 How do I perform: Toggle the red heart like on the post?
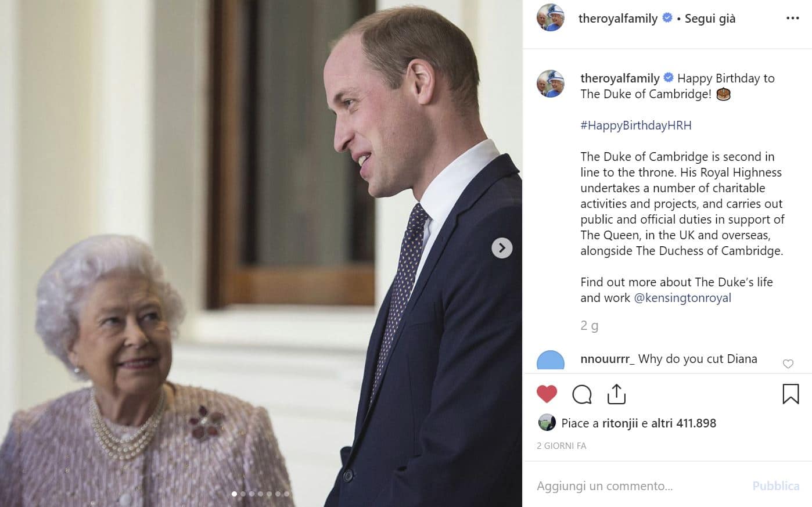tap(547, 394)
